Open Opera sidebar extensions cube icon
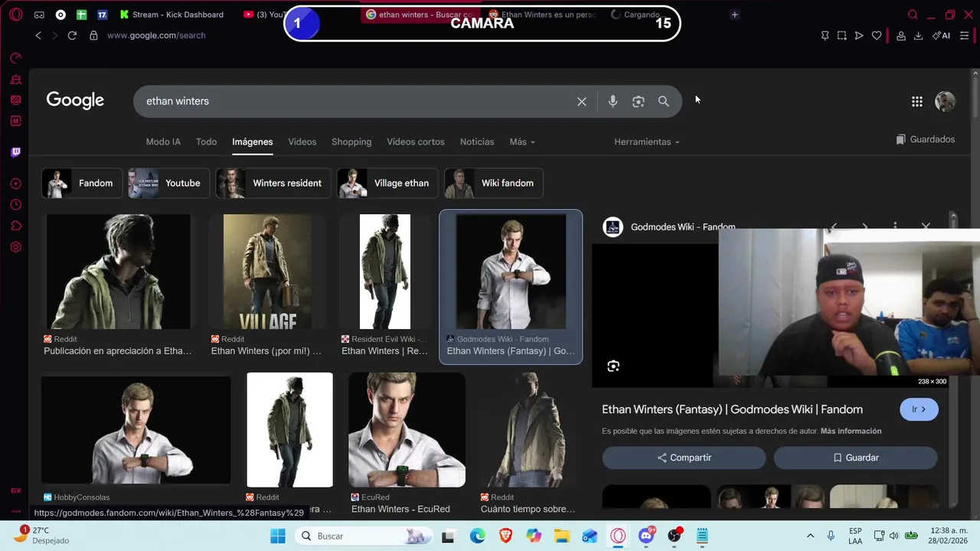 pos(16,226)
